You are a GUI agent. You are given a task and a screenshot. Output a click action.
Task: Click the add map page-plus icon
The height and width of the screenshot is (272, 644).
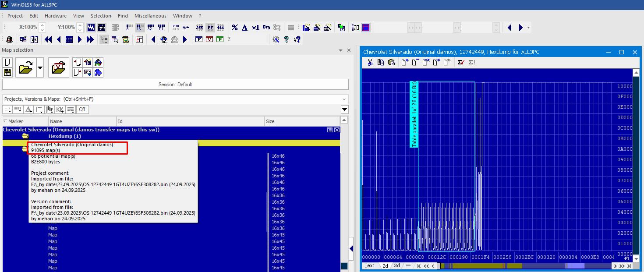(405, 62)
